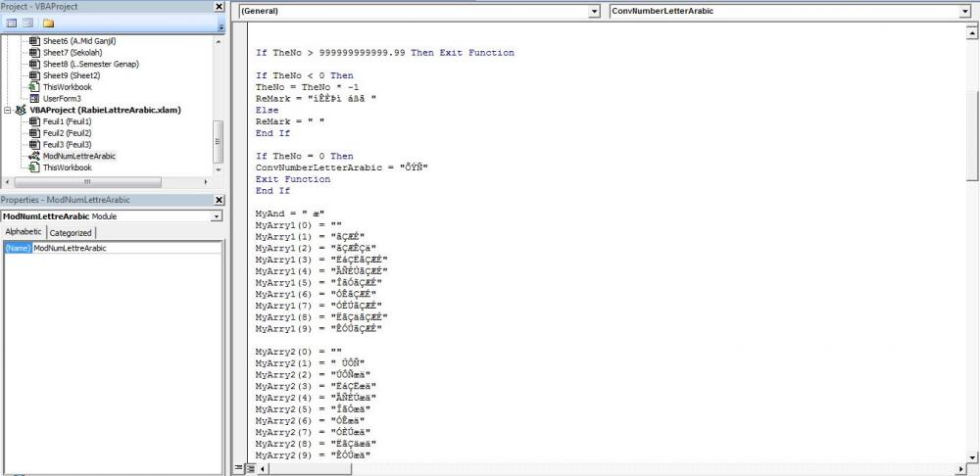Toggle Procedure View button at bottom left
This screenshot has height=476, width=980.
pyautogui.click(x=238, y=469)
